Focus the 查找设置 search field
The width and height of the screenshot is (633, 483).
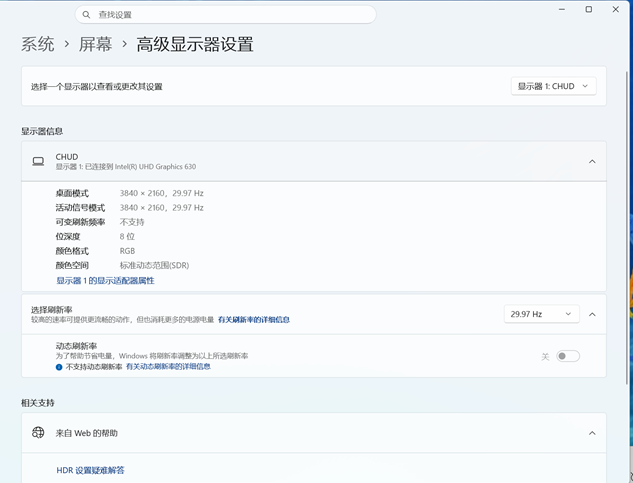pos(226,15)
